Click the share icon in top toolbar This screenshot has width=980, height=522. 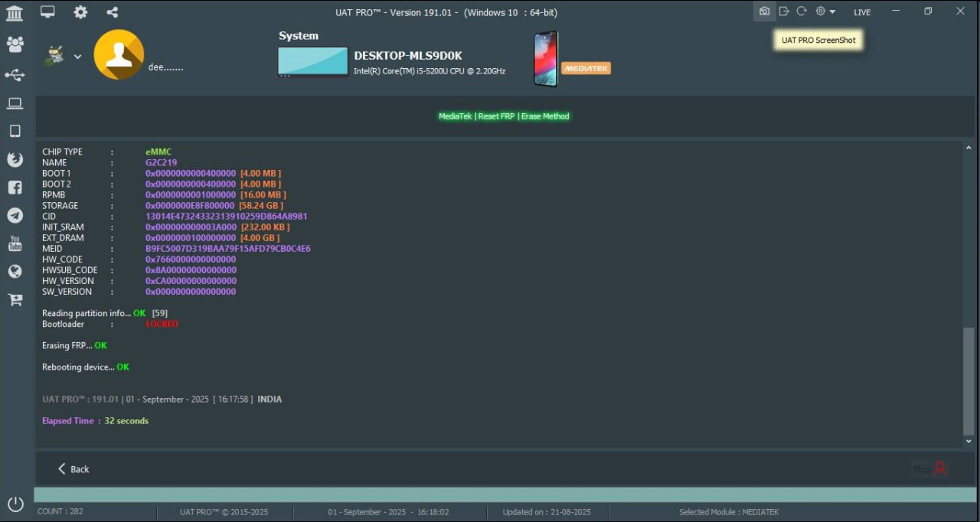pyautogui.click(x=113, y=12)
